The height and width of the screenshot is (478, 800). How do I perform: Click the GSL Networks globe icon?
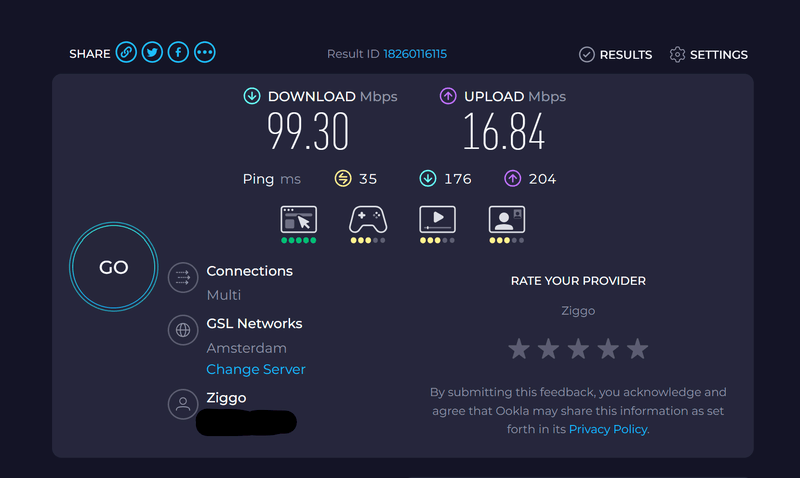(183, 330)
